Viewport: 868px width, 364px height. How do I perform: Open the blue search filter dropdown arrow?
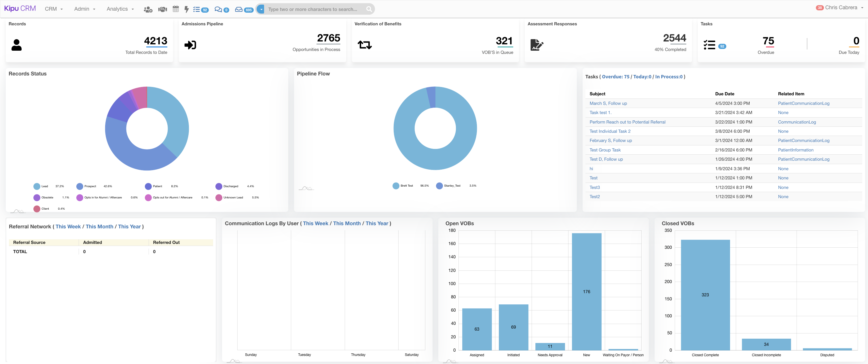(261, 9)
